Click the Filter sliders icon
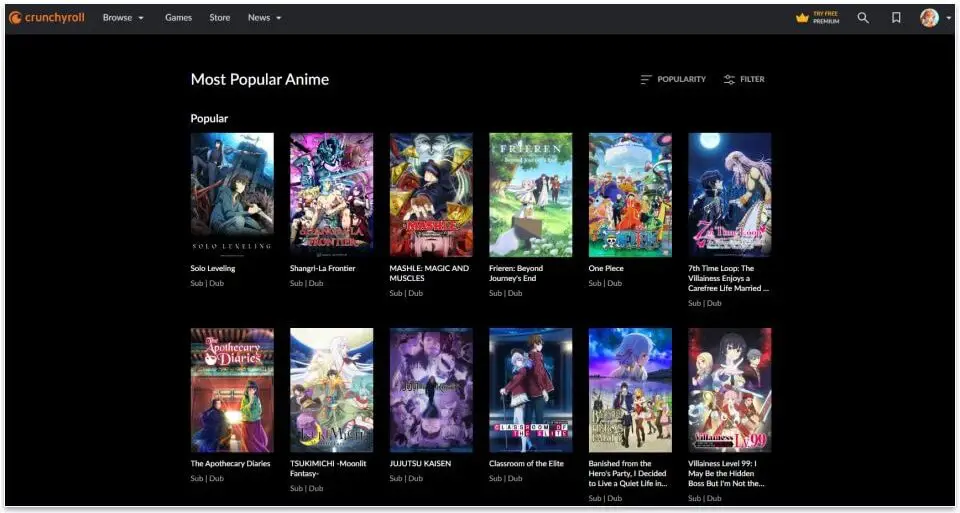 pyautogui.click(x=729, y=80)
